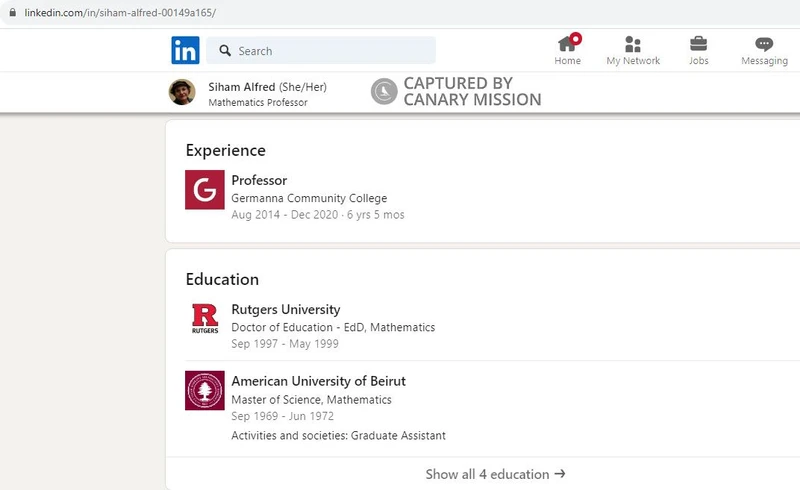
Task: Open the Rutgers University education entry
Action: tap(286, 309)
